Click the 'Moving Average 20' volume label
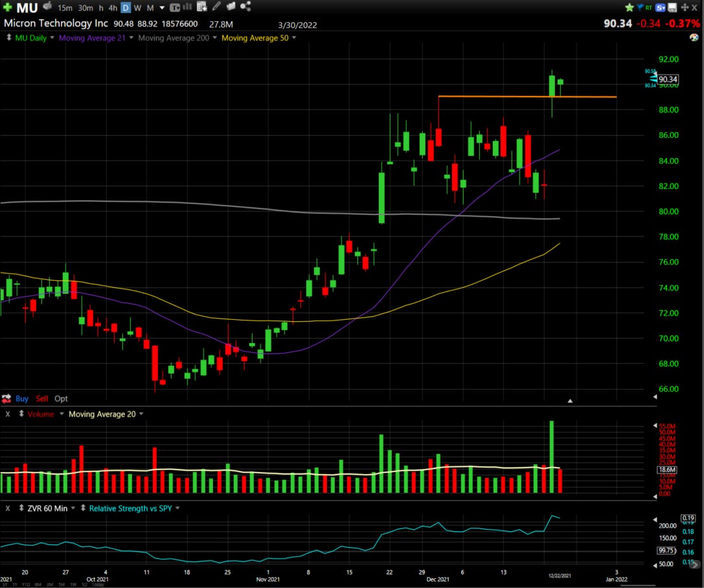 (102, 414)
